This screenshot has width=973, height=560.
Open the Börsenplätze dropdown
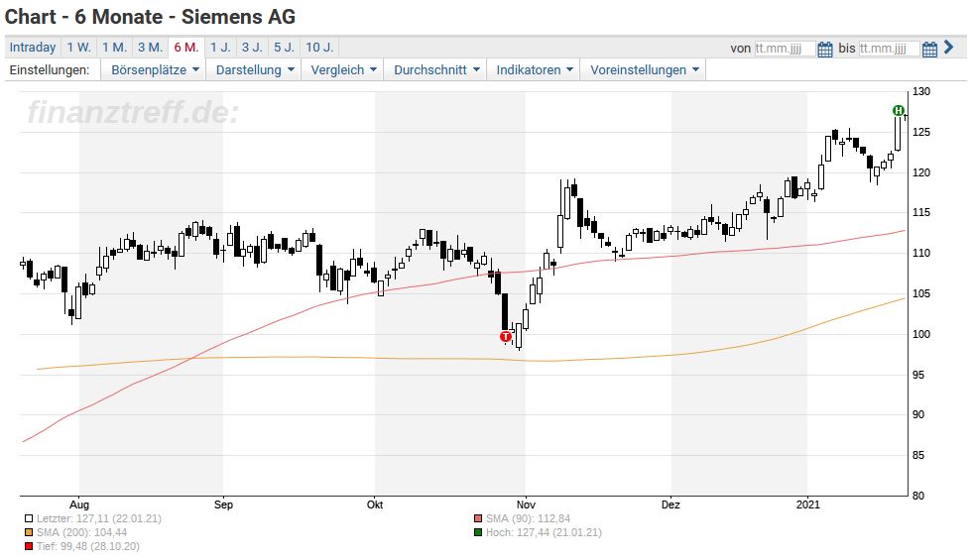(155, 70)
